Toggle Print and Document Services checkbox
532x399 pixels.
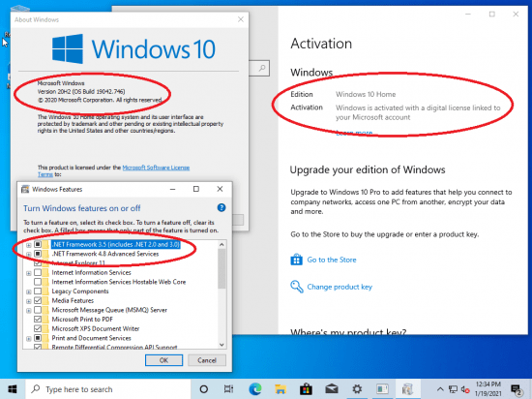(38, 338)
